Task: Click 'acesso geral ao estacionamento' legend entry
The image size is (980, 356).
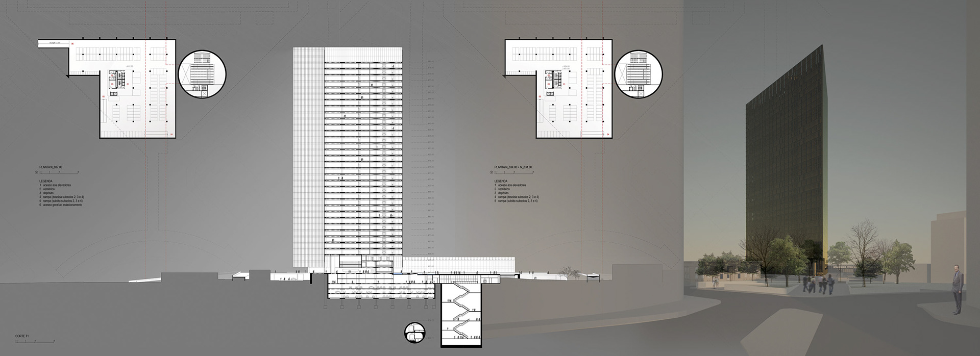Action: click(62, 205)
